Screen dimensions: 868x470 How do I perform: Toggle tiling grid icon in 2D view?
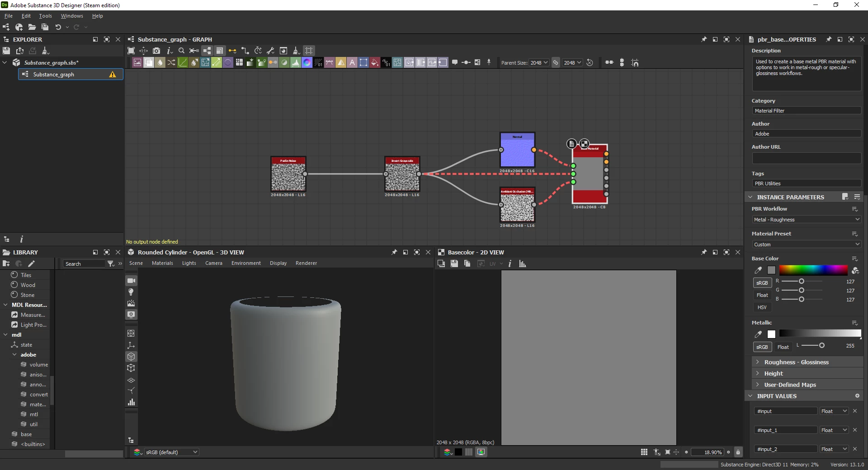[644, 452]
